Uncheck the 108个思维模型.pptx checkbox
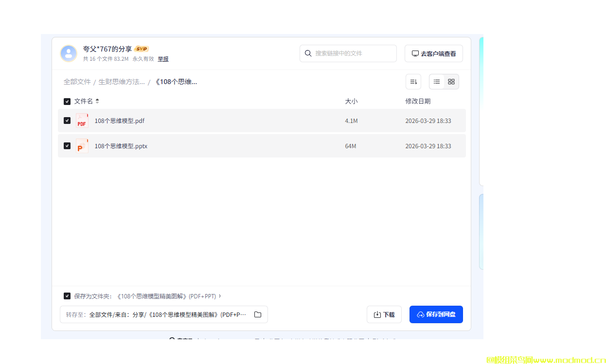This screenshot has height=364, width=606. point(67,146)
